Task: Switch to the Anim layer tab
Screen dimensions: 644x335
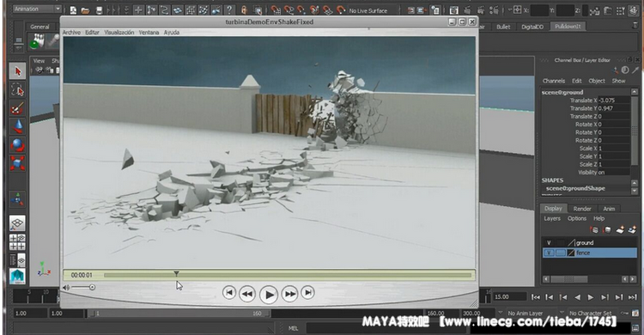Action: point(609,209)
